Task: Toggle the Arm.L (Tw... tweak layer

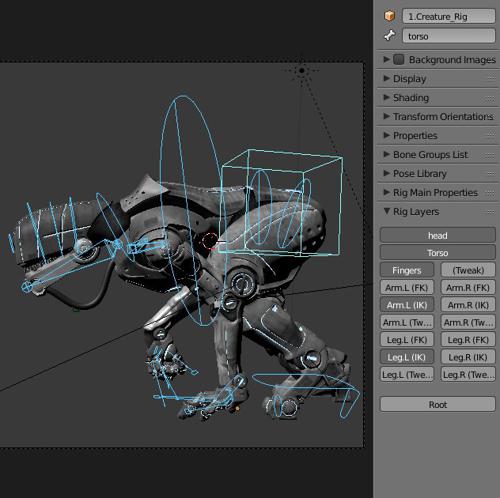Action: [407, 322]
